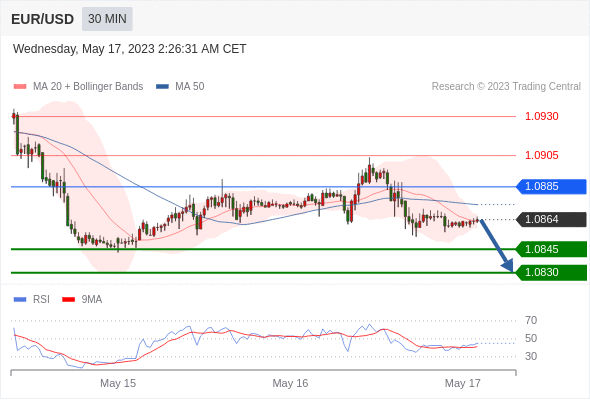590x400 pixels.
Task: Toggle the 9MA legend label
Action: point(92,300)
